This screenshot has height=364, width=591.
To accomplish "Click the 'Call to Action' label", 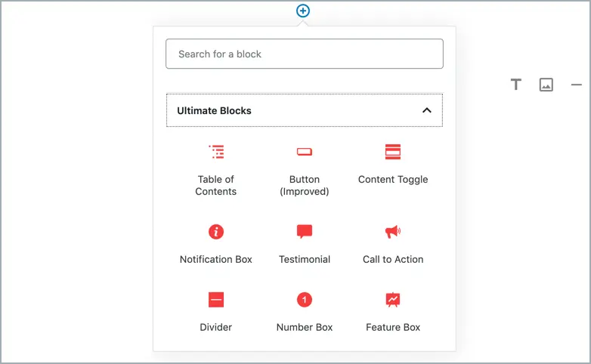I will [393, 259].
